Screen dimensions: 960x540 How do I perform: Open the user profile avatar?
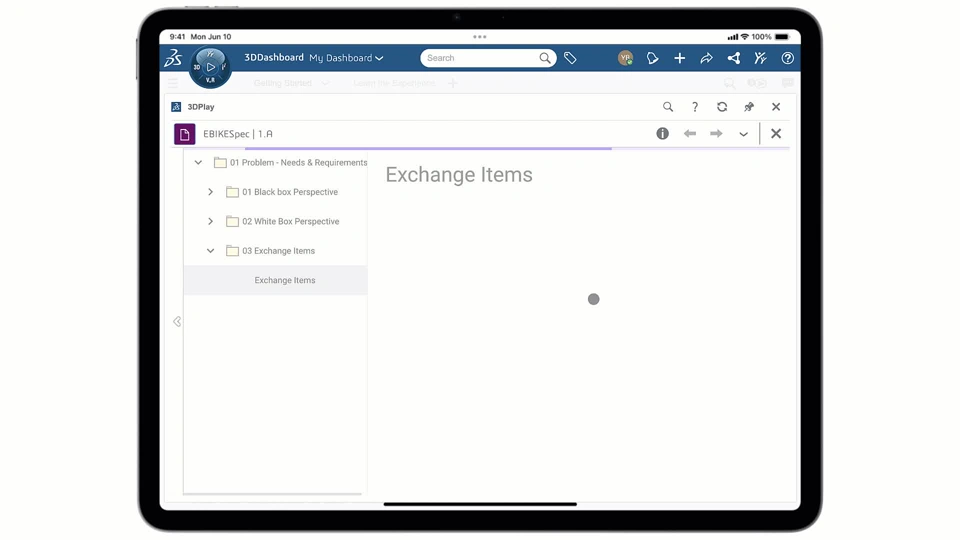point(625,58)
